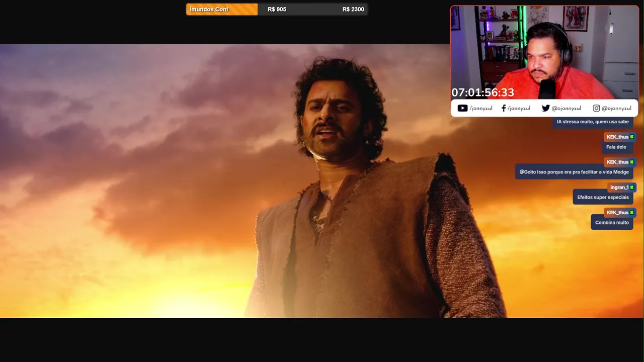This screenshot has width=644, height=362.
Task: Click the "R$ 2300" goal amount
Action: point(353,9)
